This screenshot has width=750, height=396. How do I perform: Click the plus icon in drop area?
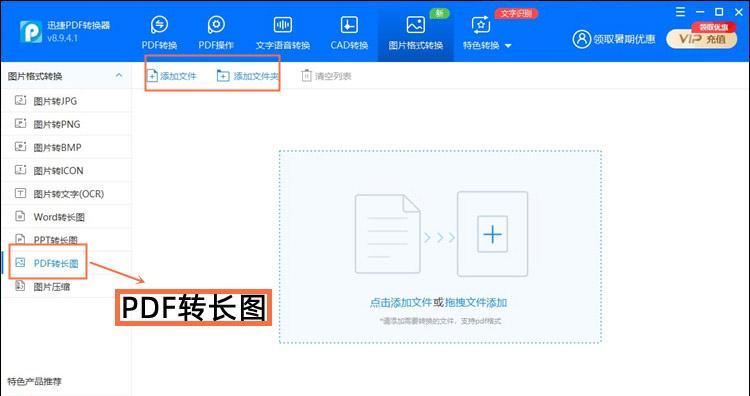tap(492, 234)
